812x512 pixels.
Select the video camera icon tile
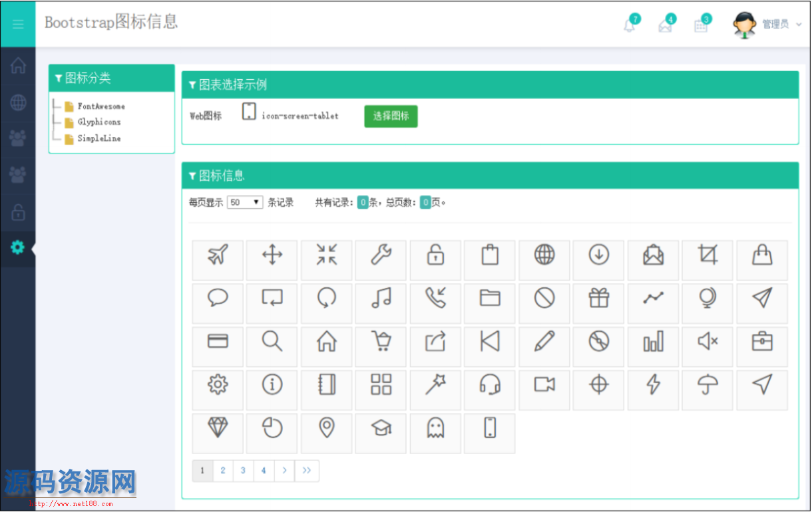click(544, 390)
